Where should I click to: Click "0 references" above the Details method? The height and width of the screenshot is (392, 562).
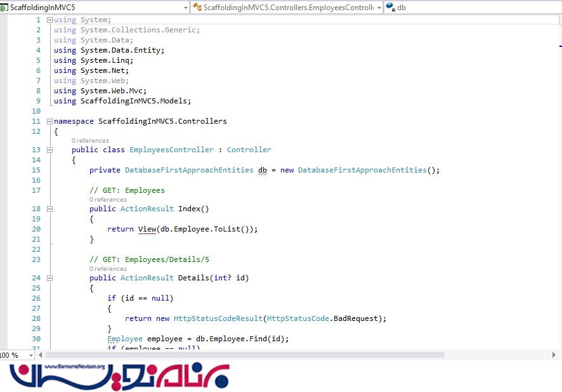pyautogui.click(x=108, y=269)
